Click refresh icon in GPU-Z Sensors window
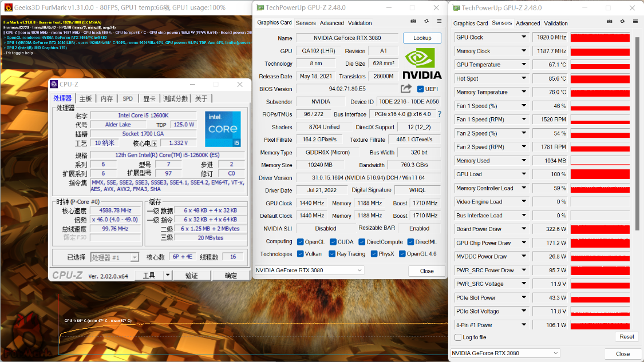This screenshot has height=362, width=644. point(623,22)
